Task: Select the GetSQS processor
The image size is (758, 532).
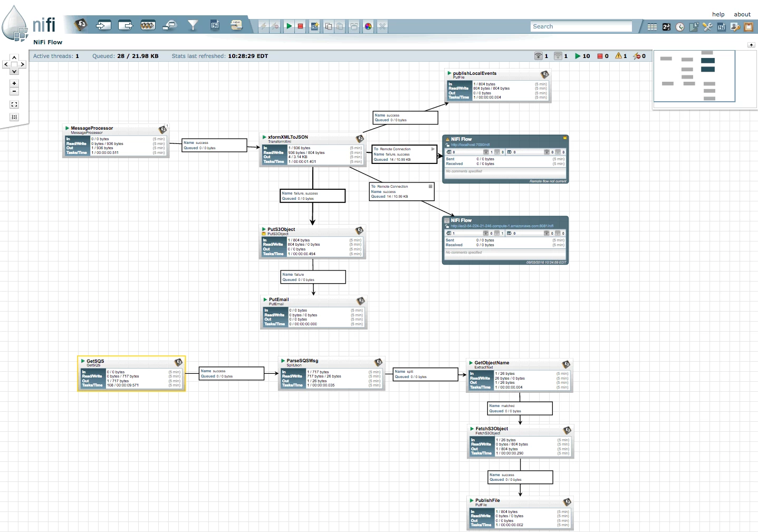Action: [x=131, y=373]
